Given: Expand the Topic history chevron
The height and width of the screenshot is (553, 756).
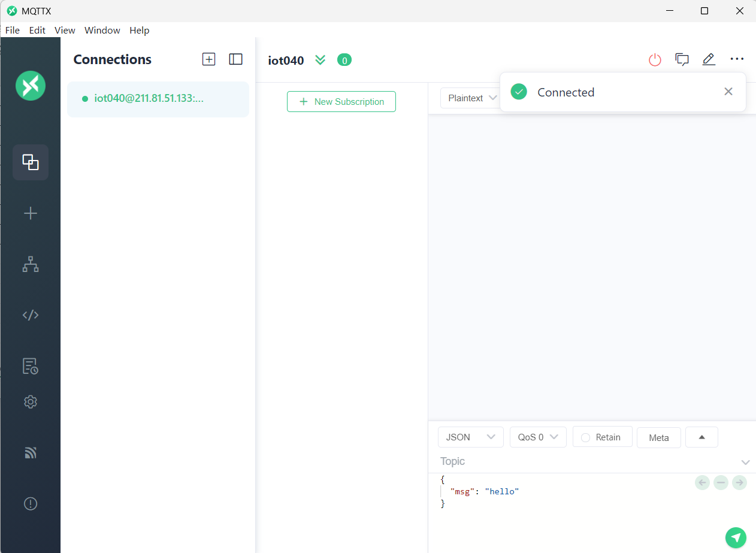Looking at the screenshot, I should (x=745, y=463).
